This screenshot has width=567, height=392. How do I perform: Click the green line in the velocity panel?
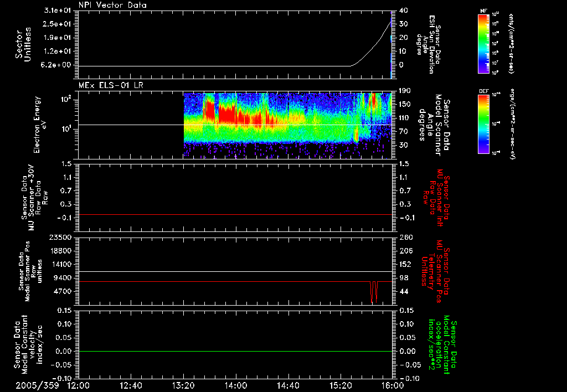(235, 351)
